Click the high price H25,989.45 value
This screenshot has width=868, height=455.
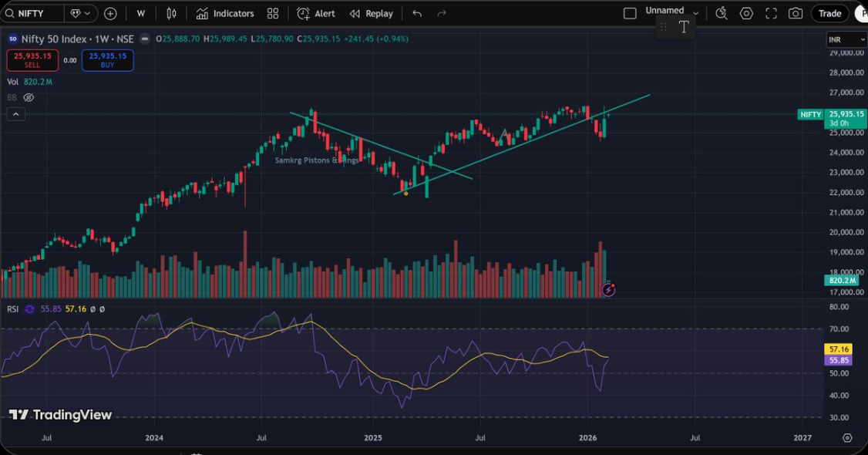(225, 39)
